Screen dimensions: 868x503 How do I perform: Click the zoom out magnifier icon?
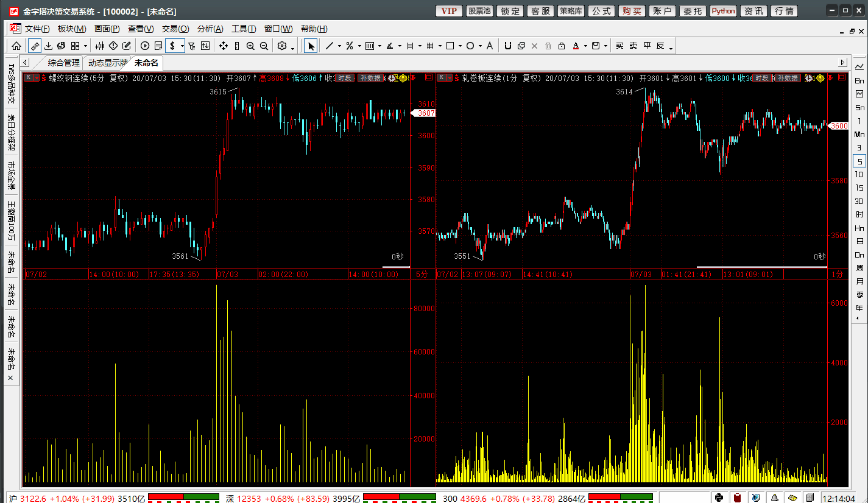[x=264, y=46]
